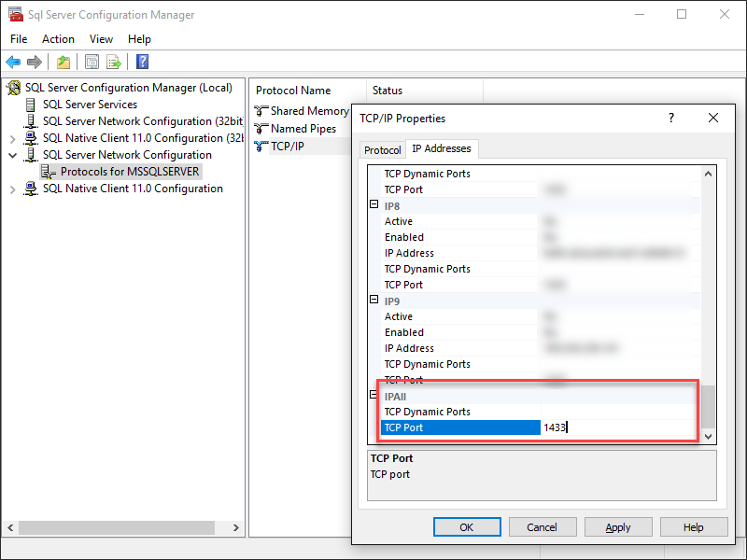This screenshot has width=747, height=560.
Task: Collapse the IPAll property group
Action: [374, 394]
